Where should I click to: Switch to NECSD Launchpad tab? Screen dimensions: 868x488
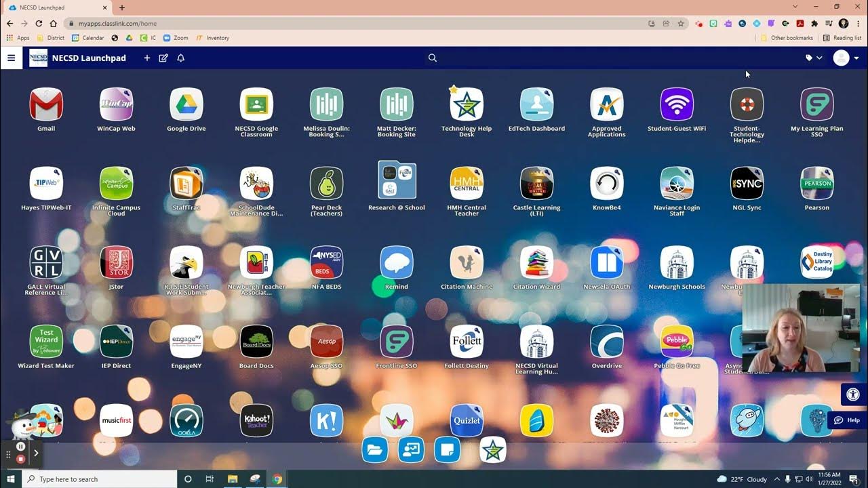pyautogui.click(x=58, y=7)
